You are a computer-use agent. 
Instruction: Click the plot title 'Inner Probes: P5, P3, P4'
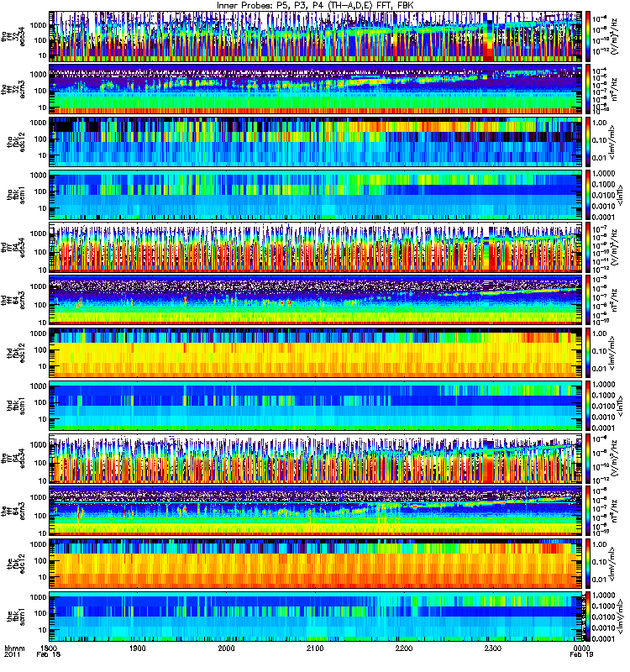click(270, 5)
